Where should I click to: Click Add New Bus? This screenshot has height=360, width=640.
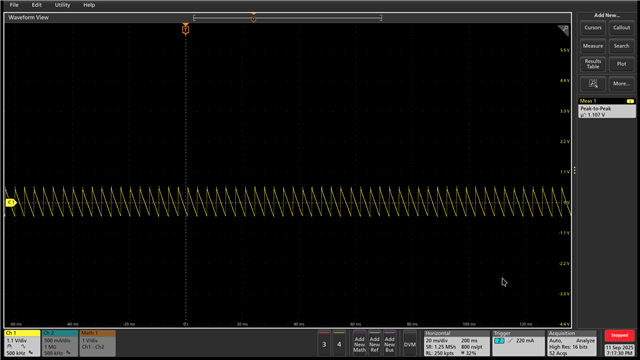click(389, 344)
